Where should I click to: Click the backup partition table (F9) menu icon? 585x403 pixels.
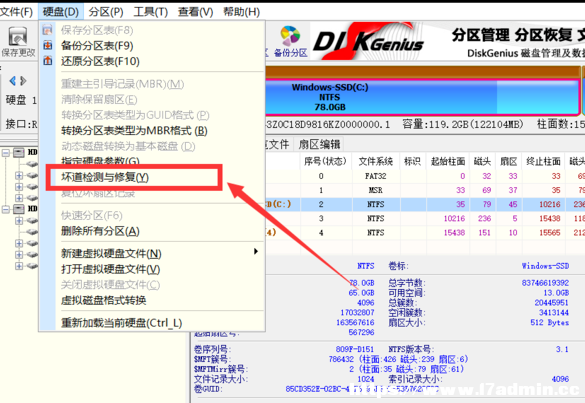point(48,46)
